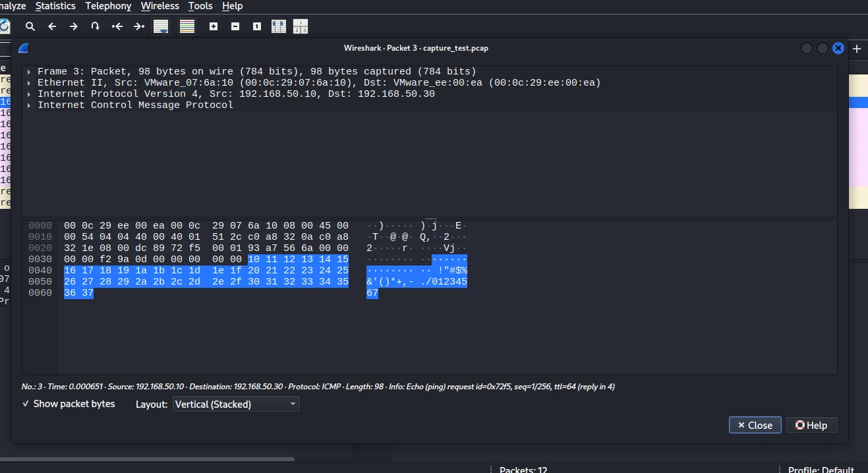The height and width of the screenshot is (473, 868).
Task: Click 'Profile: Default' in status bar
Action: 821,470
